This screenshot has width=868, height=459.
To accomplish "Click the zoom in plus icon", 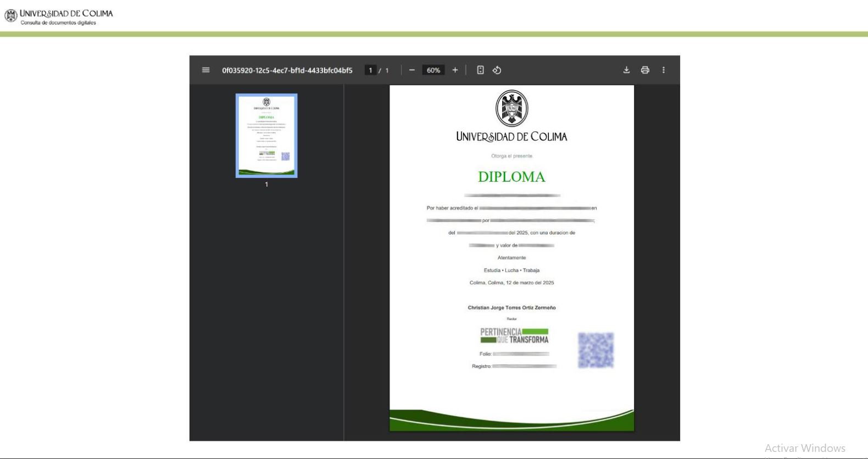I will coord(455,70).
